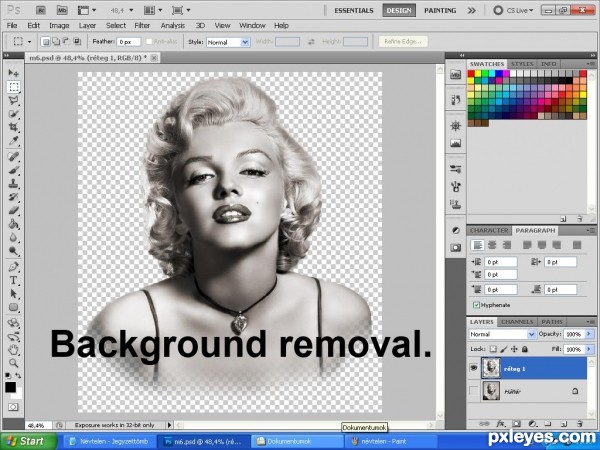Select the Move tool
The image size is (600, 450).
coord(13,73)
